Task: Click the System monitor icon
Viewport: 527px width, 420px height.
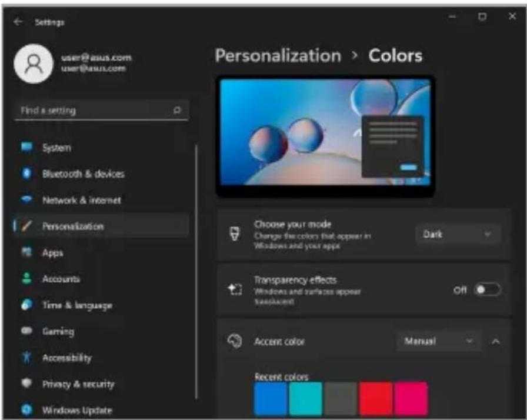Action: [26, 147]
